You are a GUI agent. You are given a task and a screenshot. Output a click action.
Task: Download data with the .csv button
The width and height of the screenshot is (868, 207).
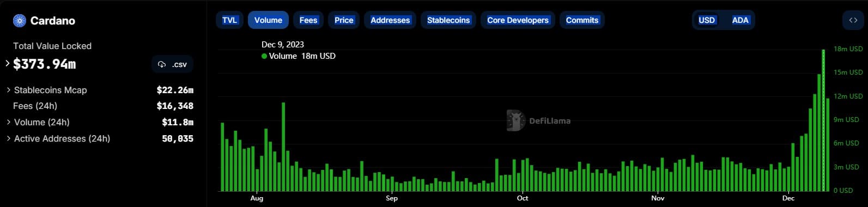[172, 64]
